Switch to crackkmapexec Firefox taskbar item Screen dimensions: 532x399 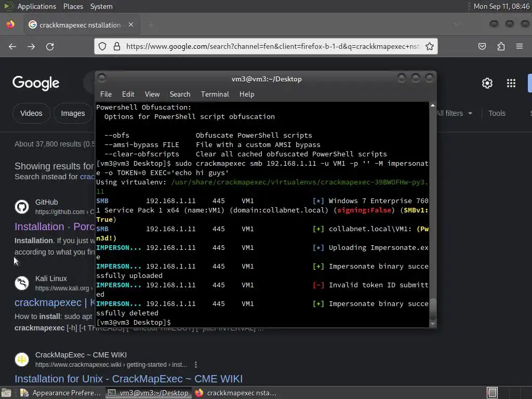(236, 393)
